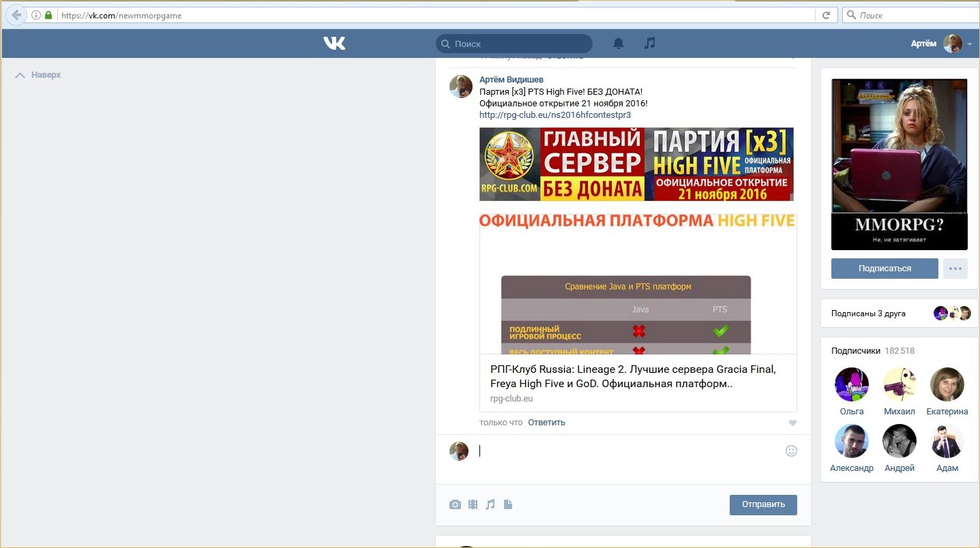Open the author link Артём Видишев

point(511,80)
